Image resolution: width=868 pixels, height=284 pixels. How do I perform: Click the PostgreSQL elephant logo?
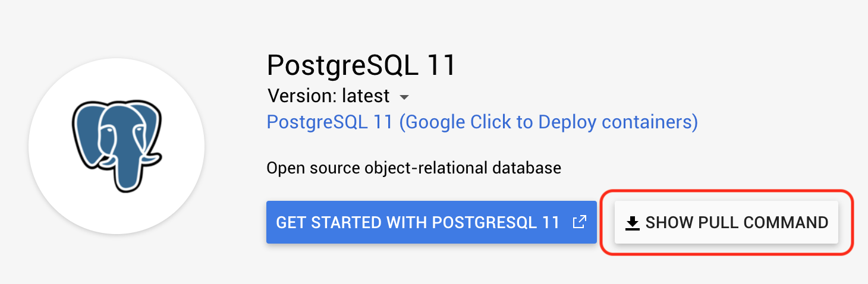point(117,146)
